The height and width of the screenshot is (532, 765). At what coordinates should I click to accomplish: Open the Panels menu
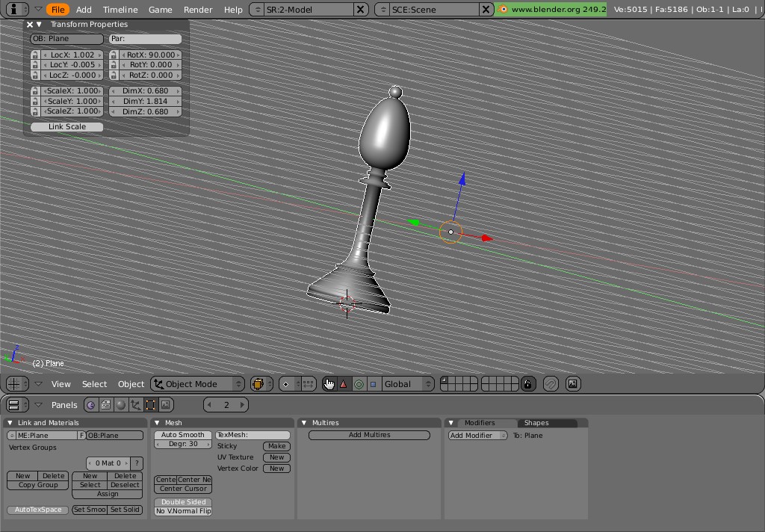pos(64,405)
